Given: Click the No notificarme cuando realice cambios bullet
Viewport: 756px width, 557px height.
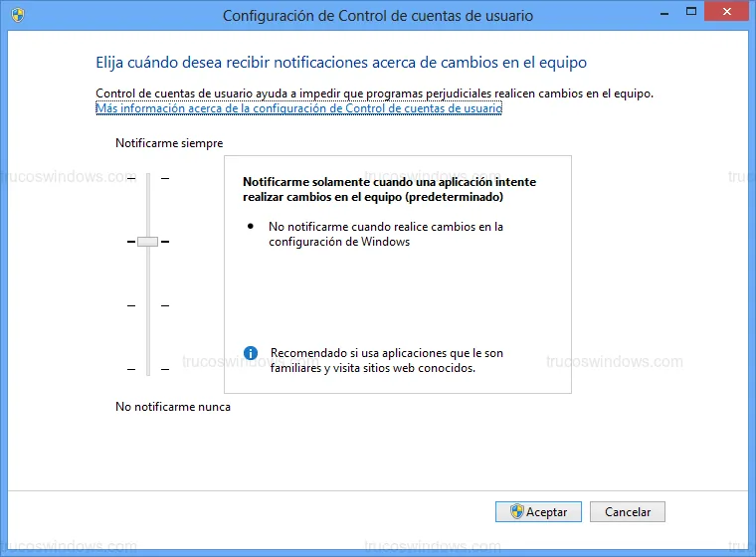Looking at the screenshot, I should 385,234.
